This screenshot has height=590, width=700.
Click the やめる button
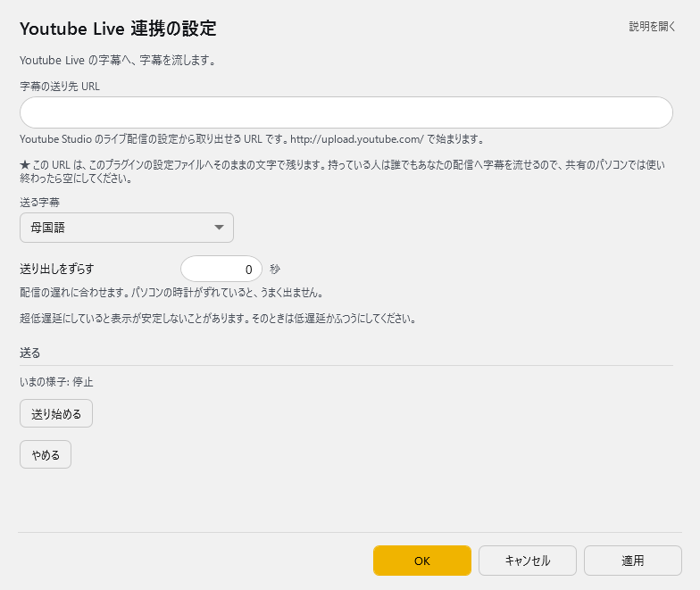coord(46,454)
